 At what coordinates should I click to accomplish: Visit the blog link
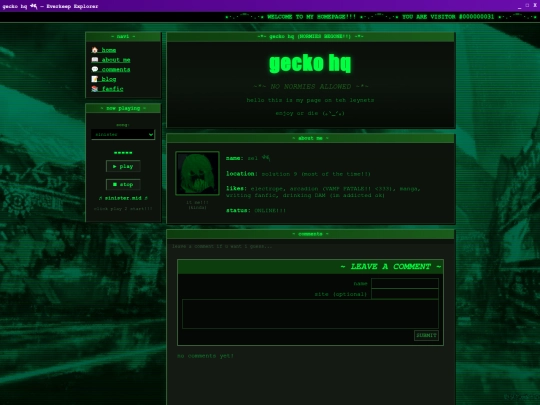(108, 79)
